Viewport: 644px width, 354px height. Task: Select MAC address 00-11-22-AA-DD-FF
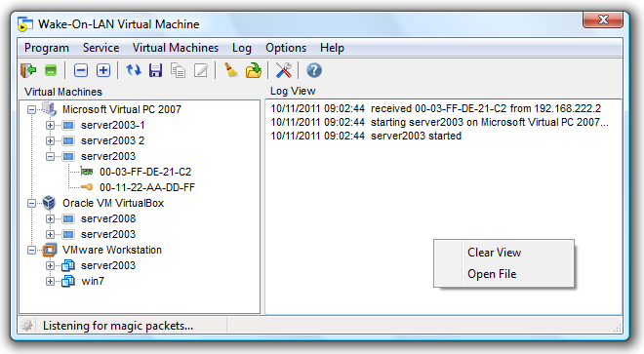coord(147,187)
